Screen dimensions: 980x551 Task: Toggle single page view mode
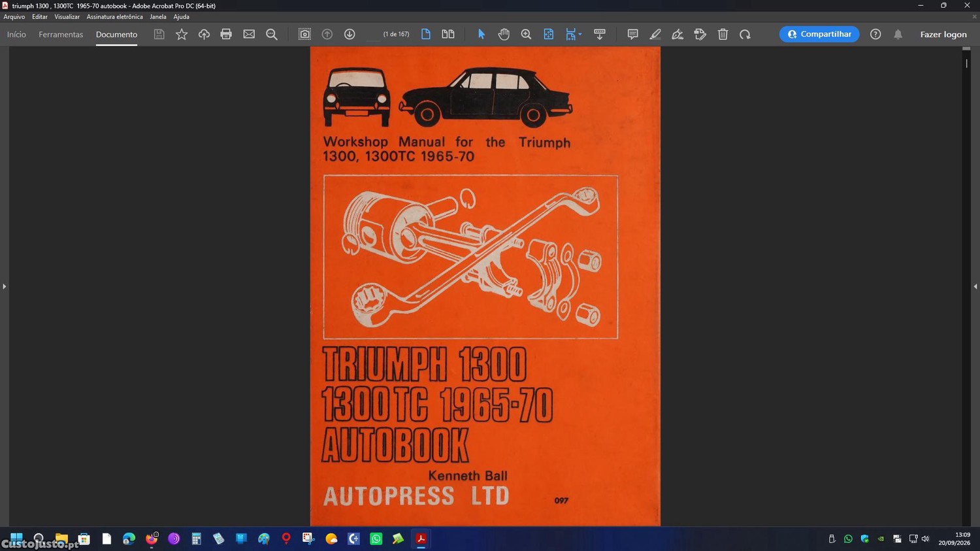[426, 34]
